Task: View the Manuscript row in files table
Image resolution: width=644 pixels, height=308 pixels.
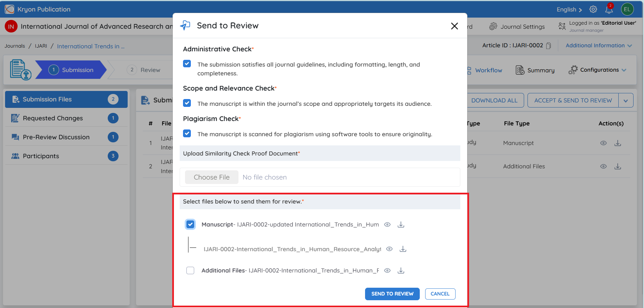Action: pyautogui.click(x=603, y=143)
